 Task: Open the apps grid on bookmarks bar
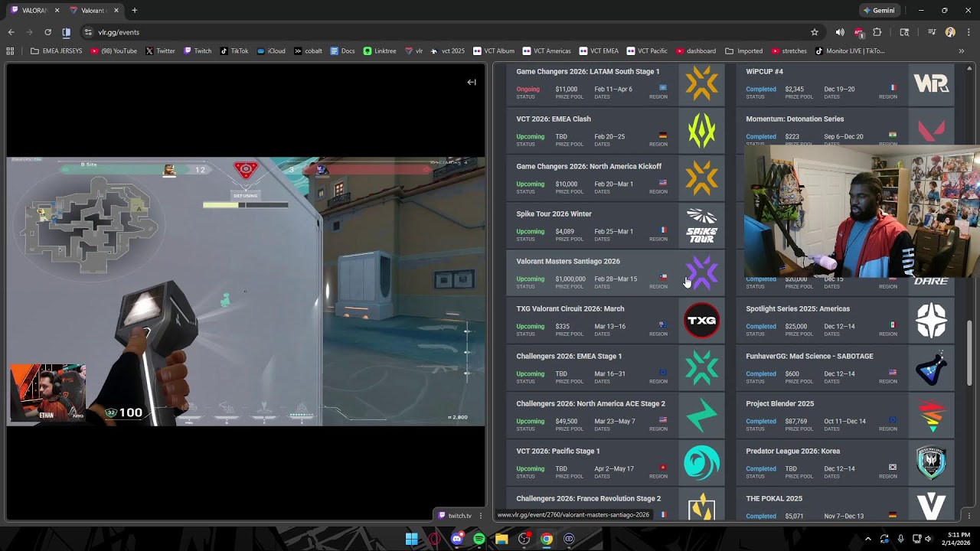click(10, 51)
